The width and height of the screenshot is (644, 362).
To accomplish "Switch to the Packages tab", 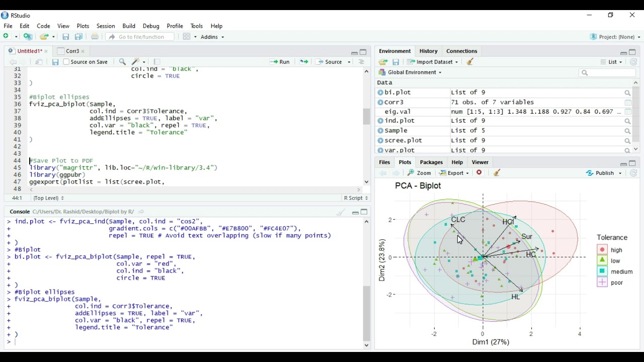I will pos(431,162).
